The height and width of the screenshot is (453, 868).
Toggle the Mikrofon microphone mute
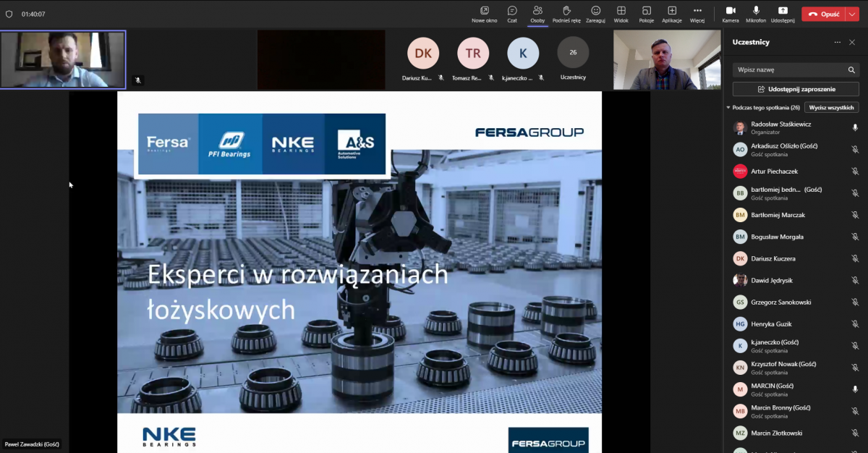[756, 14]
